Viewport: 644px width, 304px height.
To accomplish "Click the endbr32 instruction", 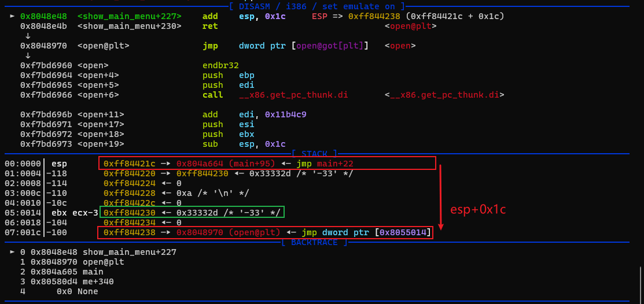I will click(220, 65).
